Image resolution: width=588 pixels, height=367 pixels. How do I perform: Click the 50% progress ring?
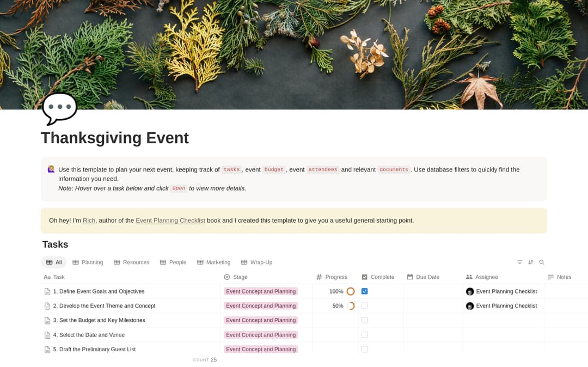point(351,306)
